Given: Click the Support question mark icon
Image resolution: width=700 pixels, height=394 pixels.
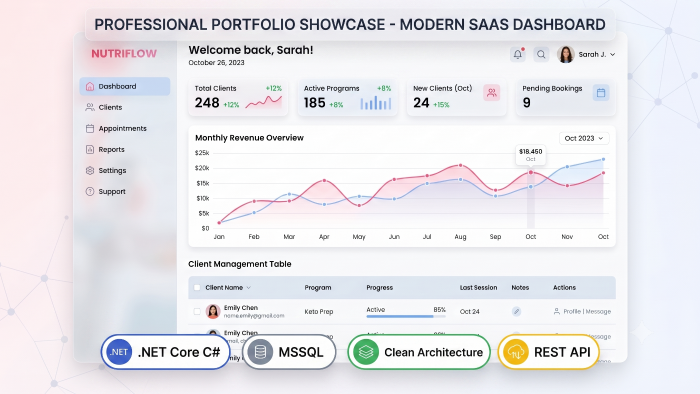Looking at the screenshot, I should point(90,191).
